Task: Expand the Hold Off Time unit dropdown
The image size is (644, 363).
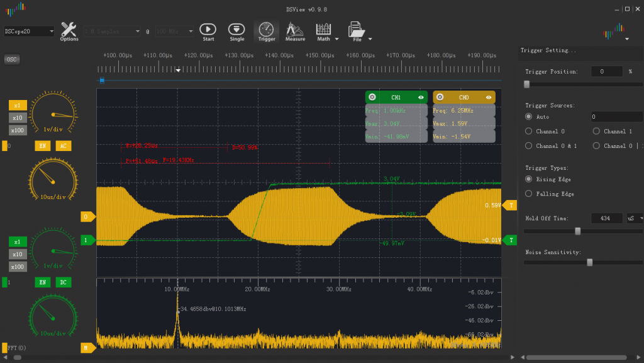Action: tap(635, 218)
